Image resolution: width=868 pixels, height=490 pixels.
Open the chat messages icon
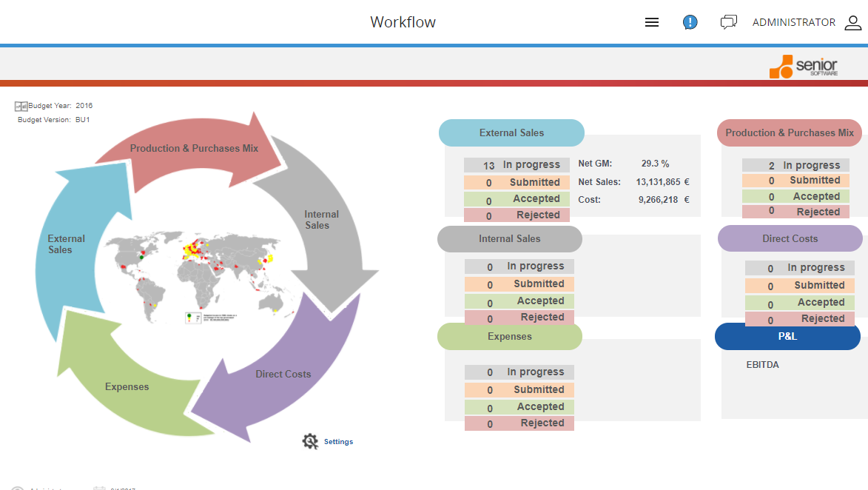[729, 21]
